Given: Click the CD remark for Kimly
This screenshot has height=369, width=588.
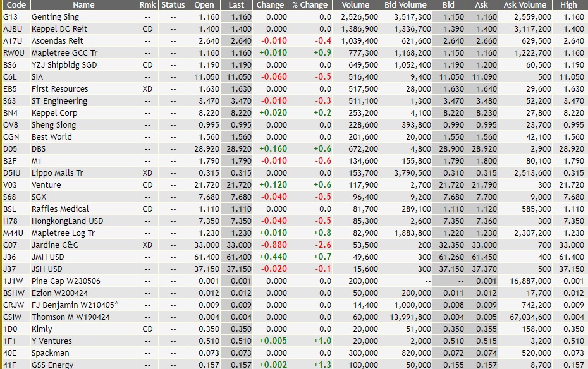Looking at the screenshot, I should click(x=148, y=329).
